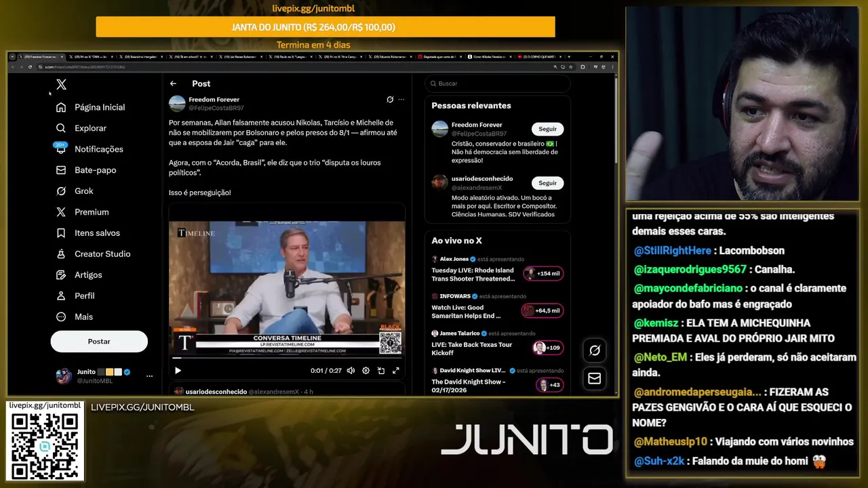Image resolution: width=868 pixels, height=488 pixels.
Task: Open Notificações in the sidebar
Action: (90, 149)
